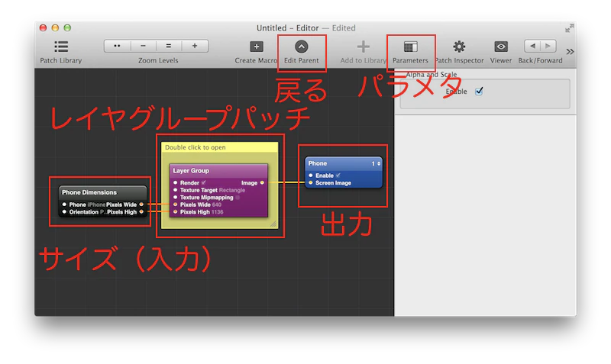Viewport: 611px width, 364px height.
Task: Go back with the left arrow button
Action: 532,46
